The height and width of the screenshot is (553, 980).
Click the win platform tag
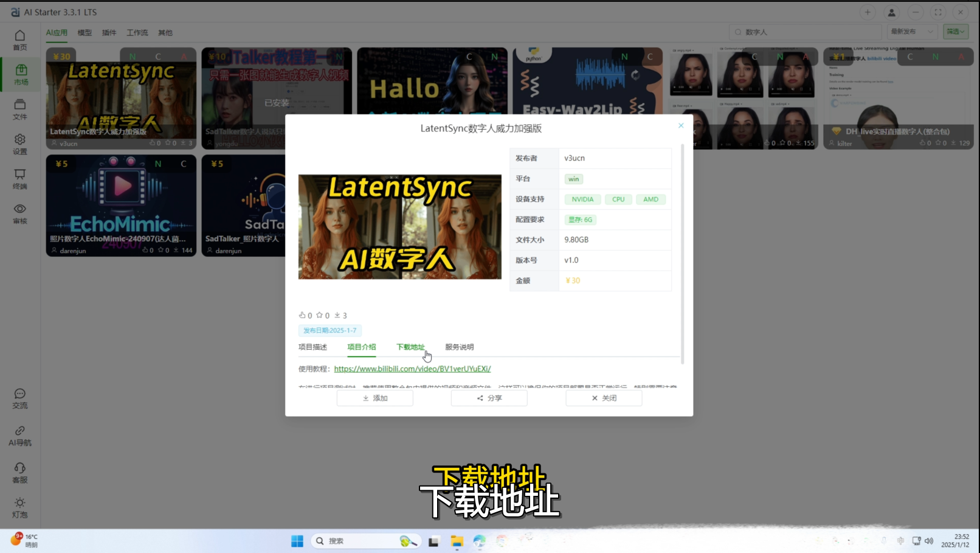(x=573, y=179)
